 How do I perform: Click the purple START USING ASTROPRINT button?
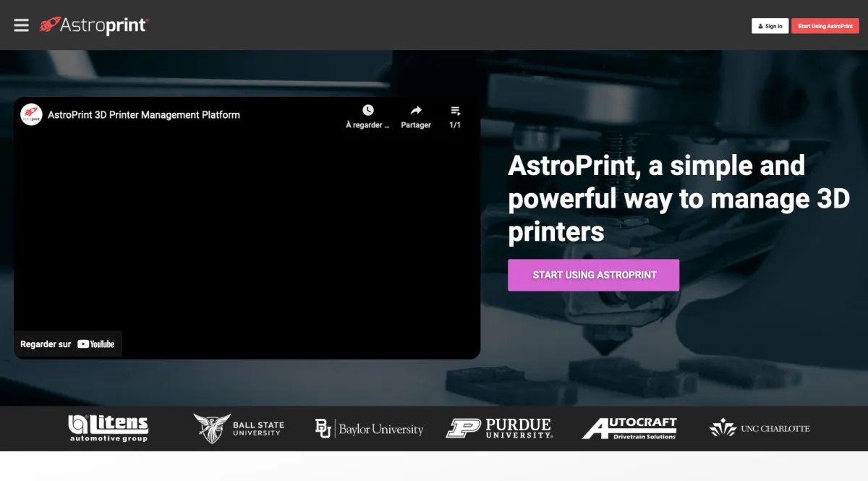coord(594,275)
